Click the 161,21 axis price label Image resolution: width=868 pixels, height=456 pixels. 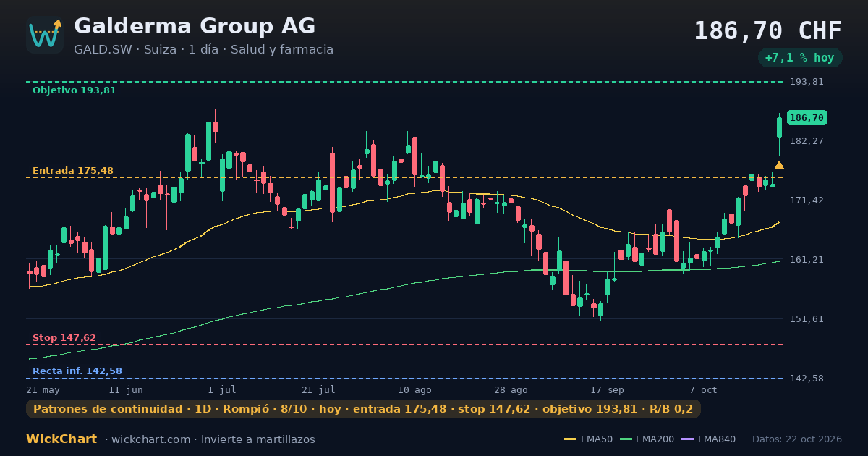tap(807, 259)
